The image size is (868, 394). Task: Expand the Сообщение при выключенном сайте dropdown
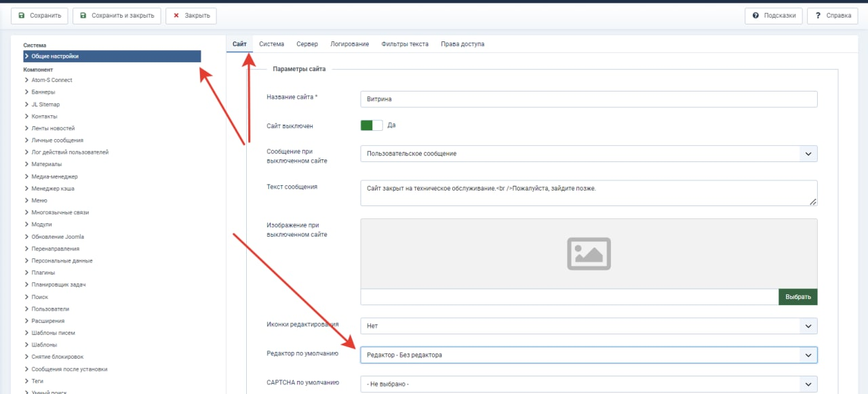tap(589, 153)
